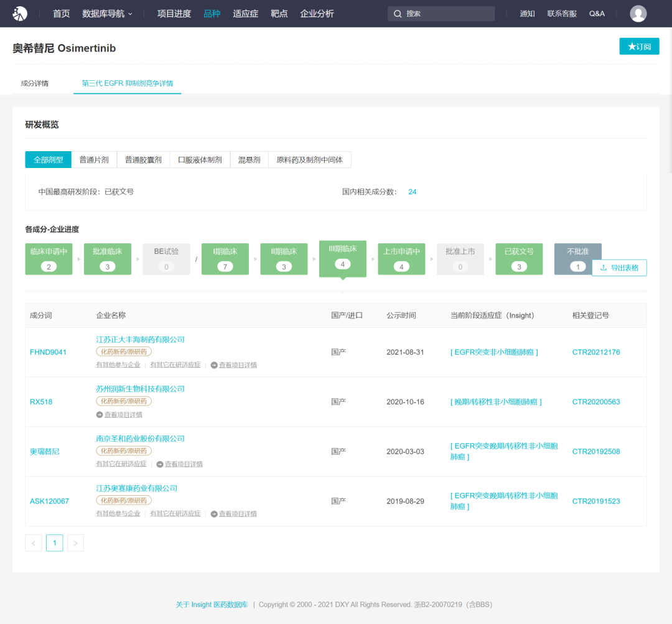
Task: Click the 订阅 star subscribe button
Action: click(x=639, y=46)
